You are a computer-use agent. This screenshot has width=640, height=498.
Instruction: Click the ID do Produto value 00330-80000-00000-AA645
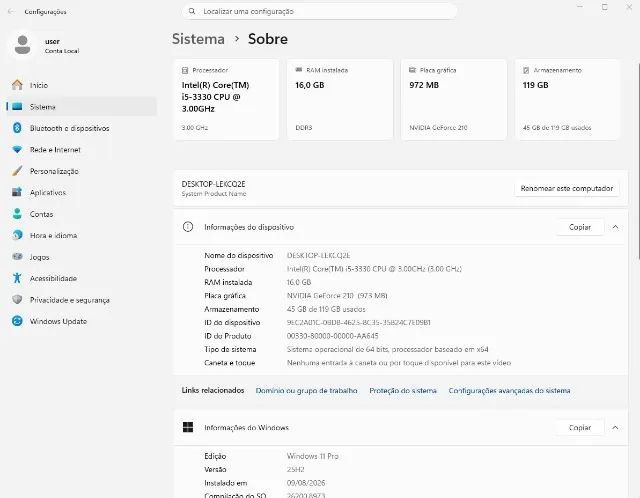point(333,336)
